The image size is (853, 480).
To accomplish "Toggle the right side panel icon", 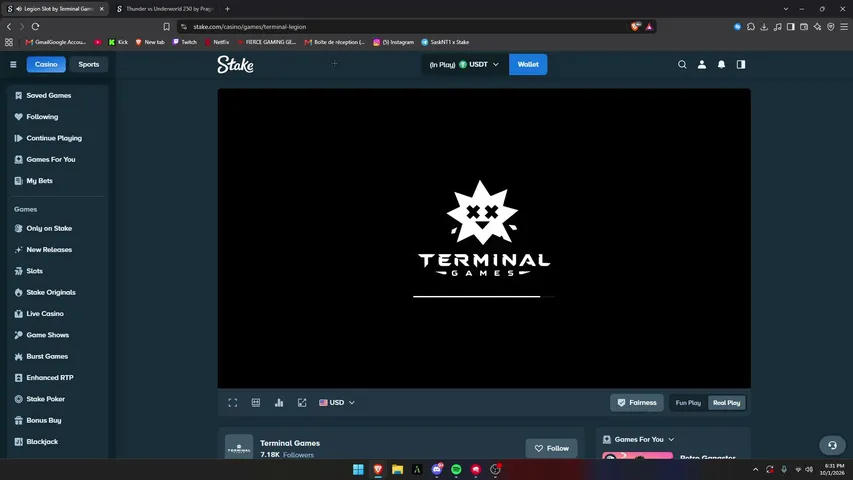I will (x=741, y=64).
